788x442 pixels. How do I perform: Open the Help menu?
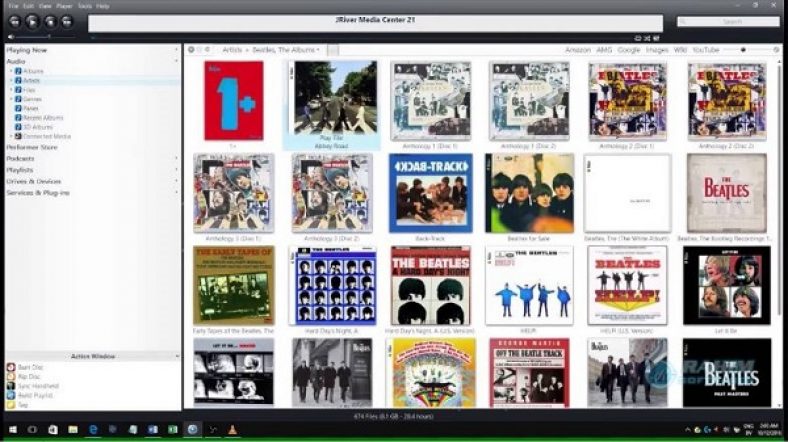[103, 6]
